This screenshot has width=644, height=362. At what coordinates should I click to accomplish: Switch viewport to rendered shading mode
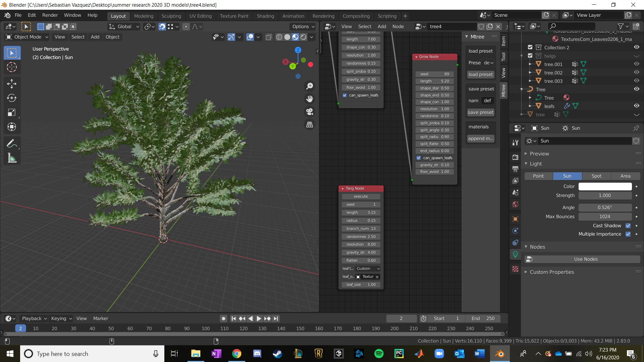point(303,37)
